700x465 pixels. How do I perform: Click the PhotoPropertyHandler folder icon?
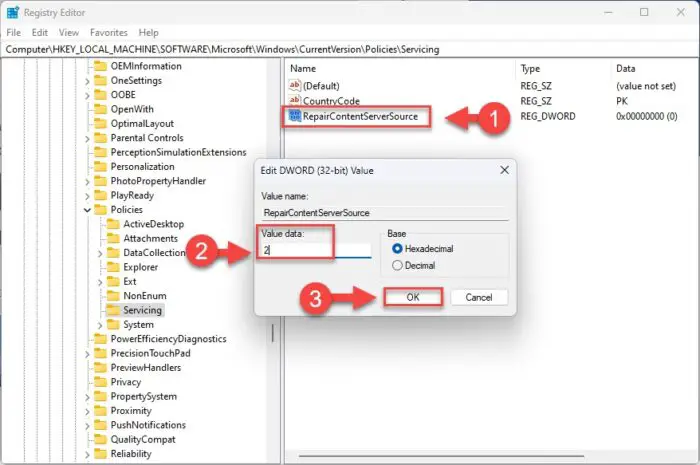[100, 181]
